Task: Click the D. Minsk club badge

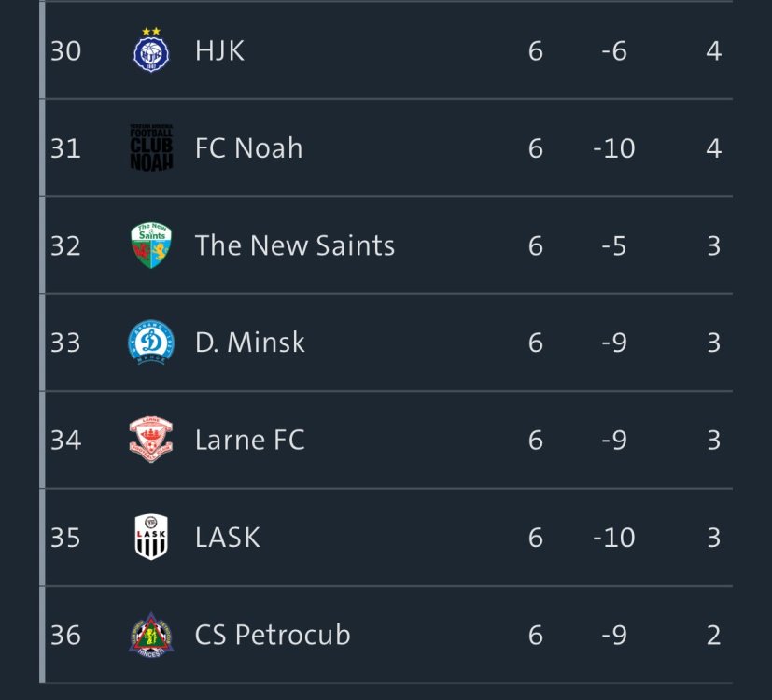Action: point(150,343)
